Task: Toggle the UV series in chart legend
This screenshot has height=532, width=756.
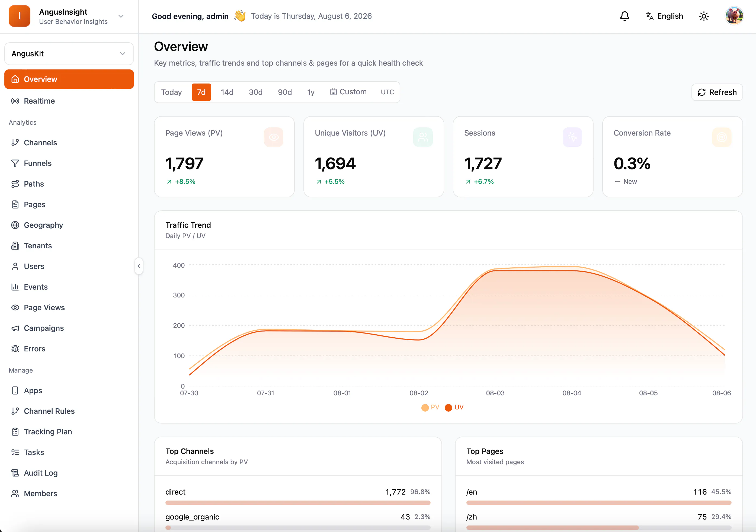Action: tap(454, 407)
